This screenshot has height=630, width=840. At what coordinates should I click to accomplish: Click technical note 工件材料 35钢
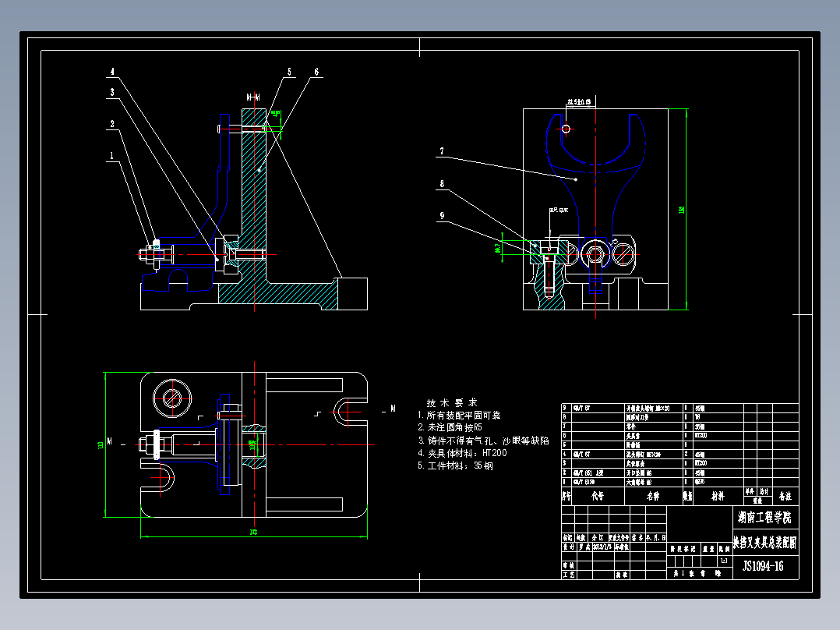coord(455,466)
